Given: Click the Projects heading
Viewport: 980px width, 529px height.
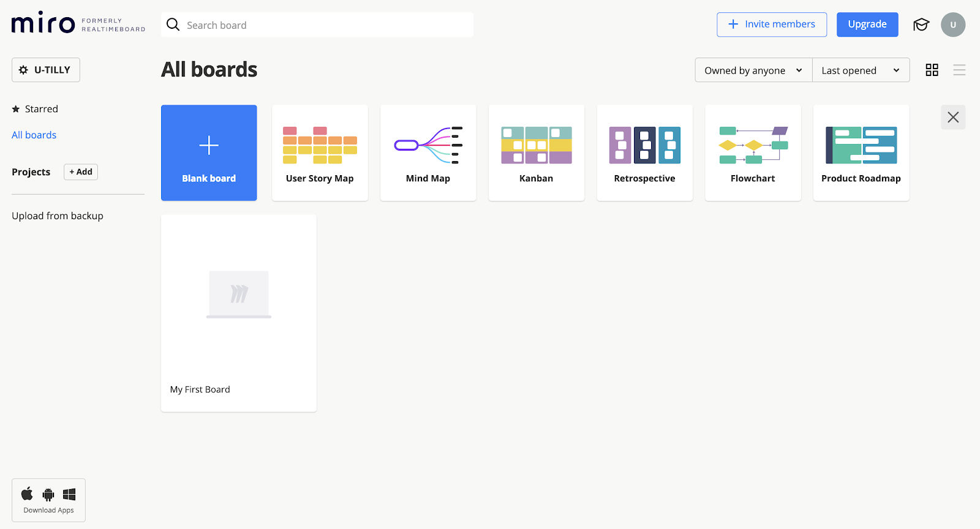Looking at the screenshot, I should point(31,172).
